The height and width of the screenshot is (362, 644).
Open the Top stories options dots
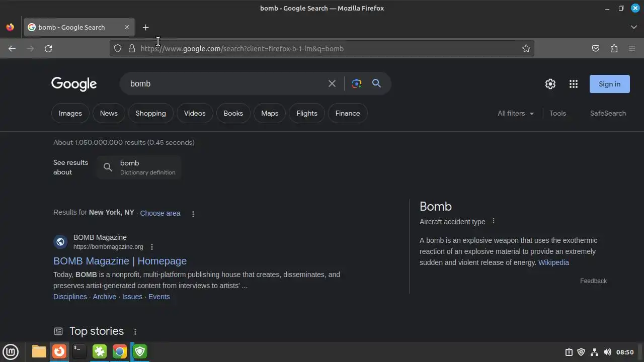coord(135,332)
